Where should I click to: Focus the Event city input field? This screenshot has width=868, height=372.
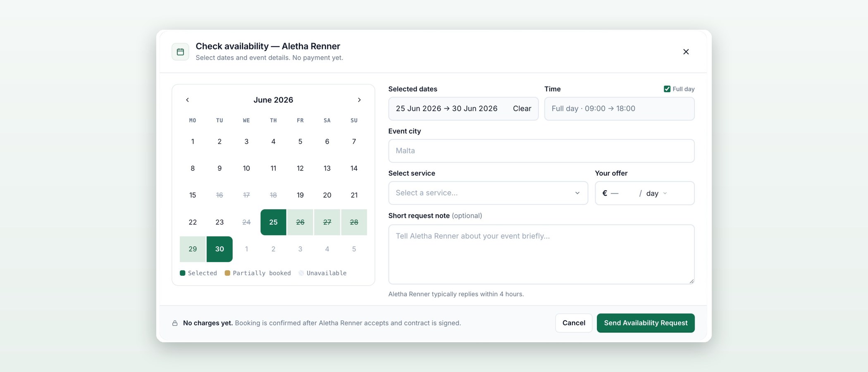pos(541,151)
